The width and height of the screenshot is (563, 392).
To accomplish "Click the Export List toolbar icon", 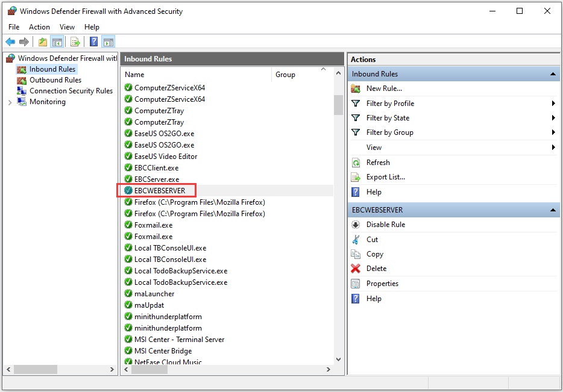I will (x=75, y=42).
